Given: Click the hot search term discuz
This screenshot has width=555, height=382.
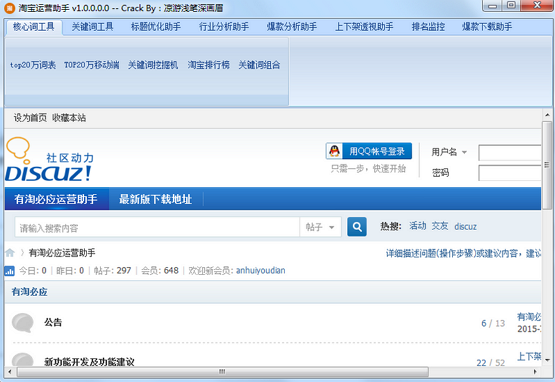Looking at the screenshot, I should (465, 226).
